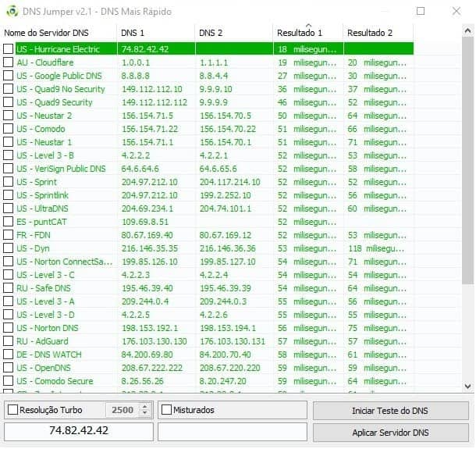Select the RU - Safe DNS entry
The image size is (476, 449).
click(x=44, y=288)
